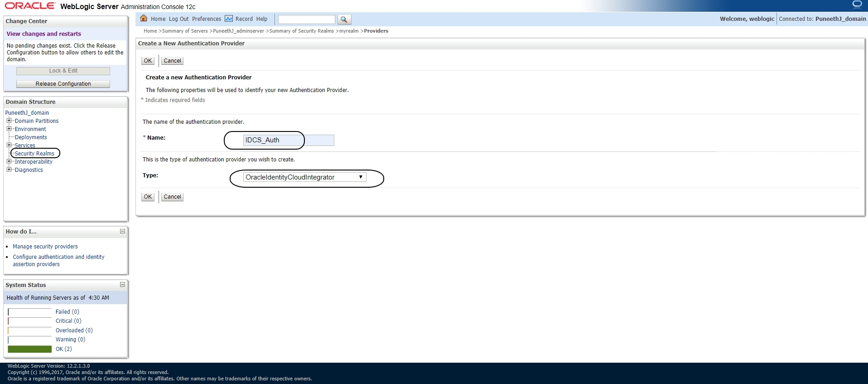Expand the Diagnostics tree node
This screenshot has width=868, height=384.
9,170
